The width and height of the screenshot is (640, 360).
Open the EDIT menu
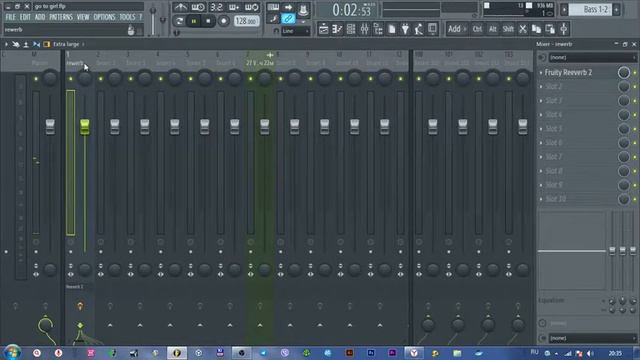point(25,17)
